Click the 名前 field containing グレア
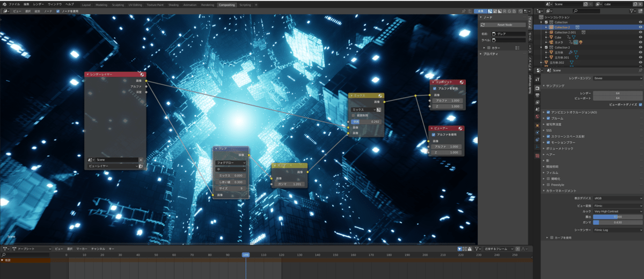The image size is (644, 279). (509, 34)
